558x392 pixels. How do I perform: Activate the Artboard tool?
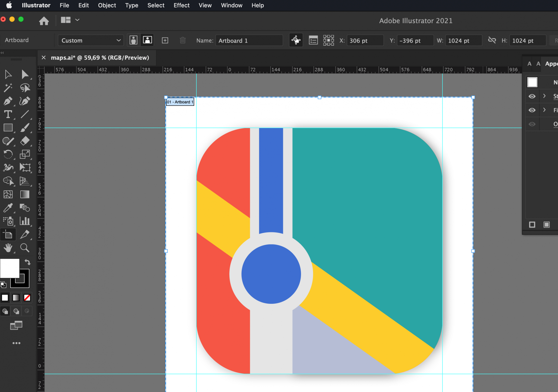pos(8,235)
